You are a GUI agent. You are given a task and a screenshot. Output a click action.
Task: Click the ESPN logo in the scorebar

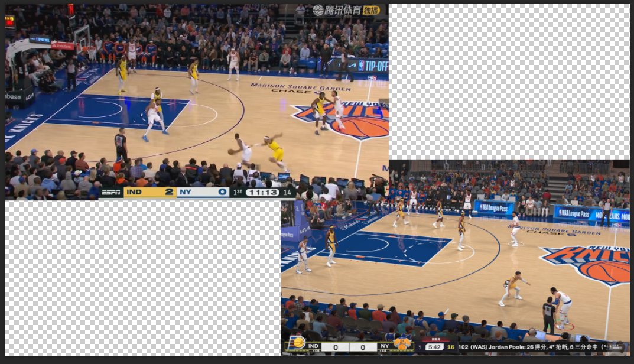pos(111,192)
